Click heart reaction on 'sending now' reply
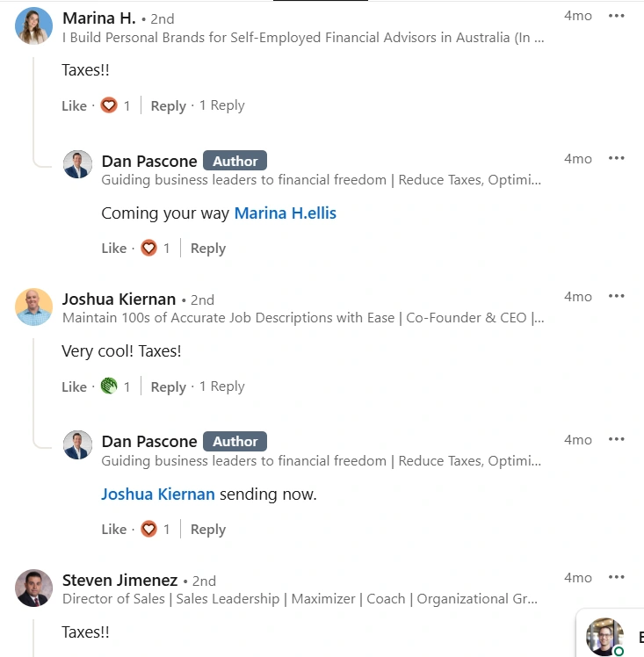This screenshot has width=644, height=657. [x=149, y=530]
